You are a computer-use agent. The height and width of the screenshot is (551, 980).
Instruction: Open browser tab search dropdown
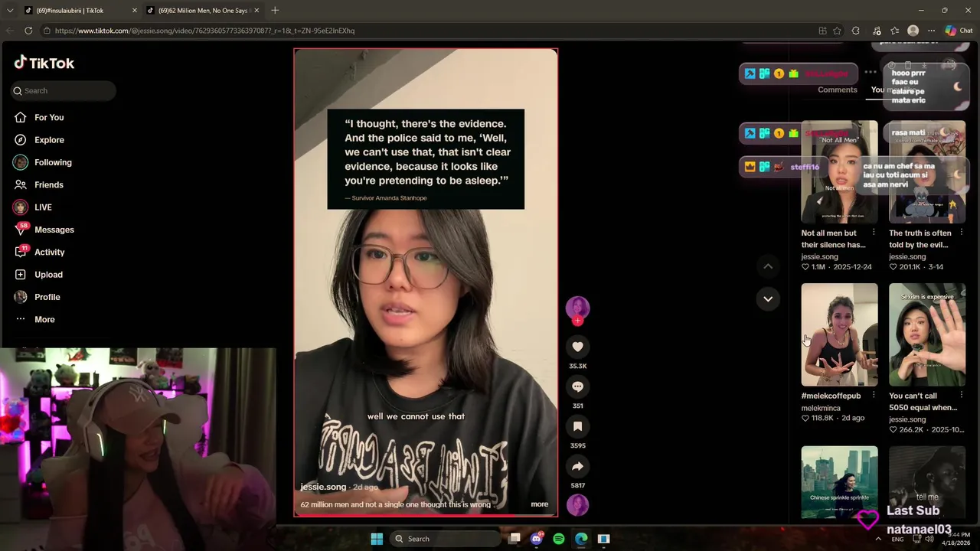point(10,10)
